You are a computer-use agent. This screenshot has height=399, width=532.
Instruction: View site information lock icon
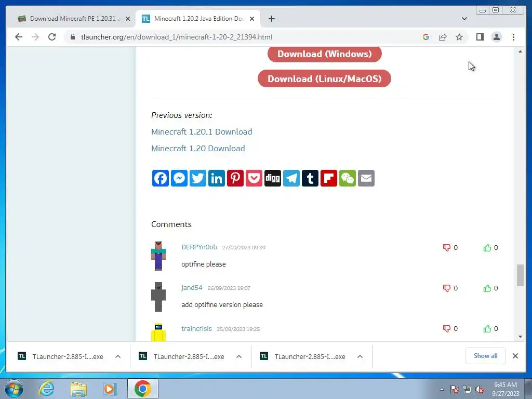click(x=73, y=37)
